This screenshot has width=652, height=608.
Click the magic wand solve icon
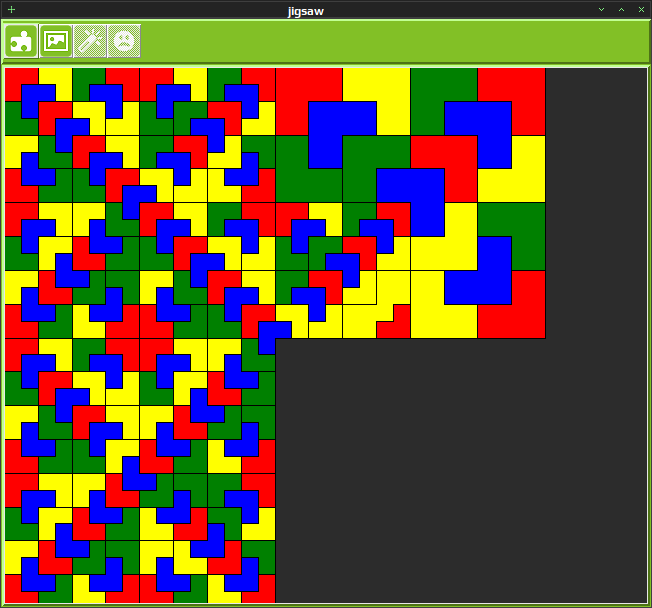coord(90,41)
